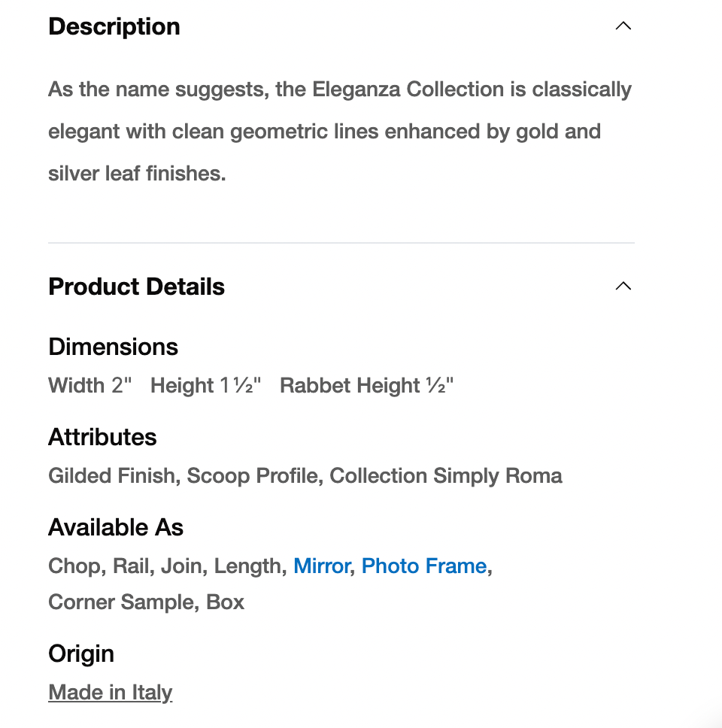The height and width of the screenshot is (728, 722).
Task: Click the Product Details heading
Action: [136, 287]
